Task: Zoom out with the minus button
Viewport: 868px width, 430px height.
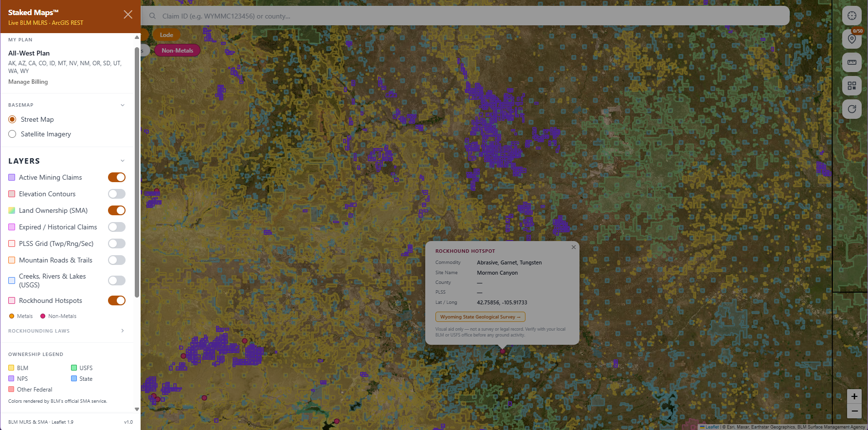Action: pos(854,411)
